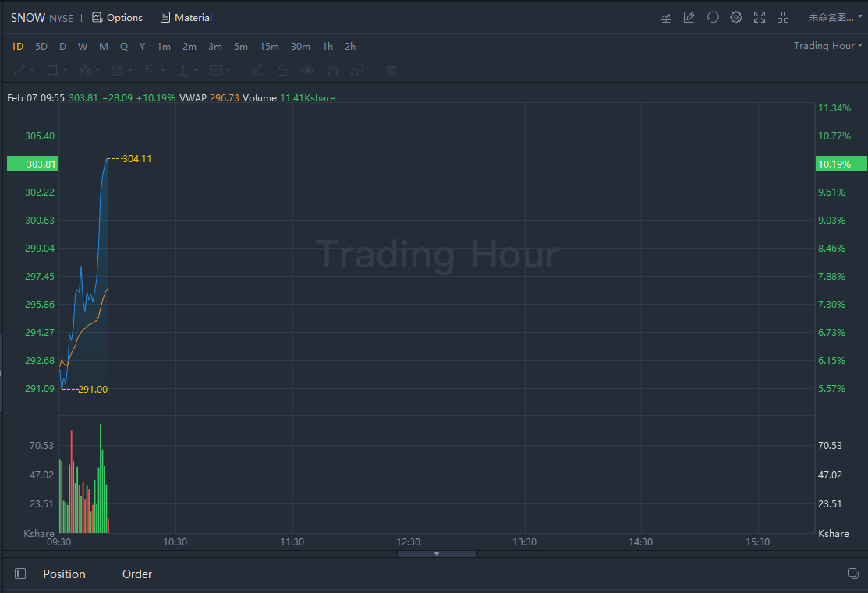Select the 5m interval

[241, 47]
